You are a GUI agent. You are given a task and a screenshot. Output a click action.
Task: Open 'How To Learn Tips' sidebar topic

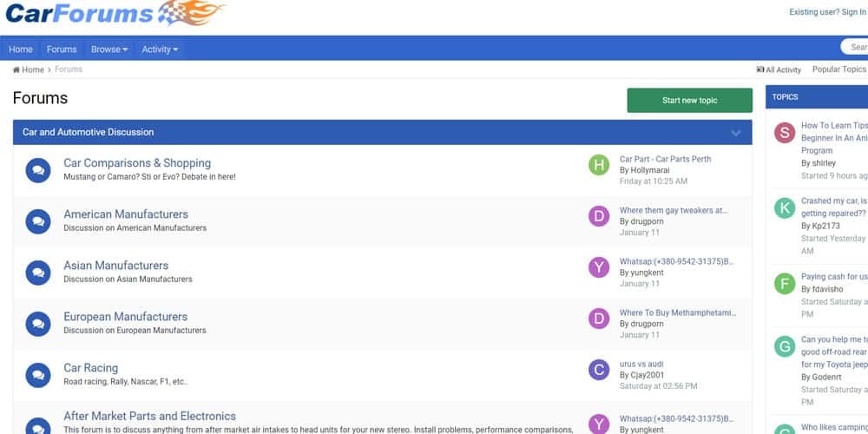click(834, 138)
